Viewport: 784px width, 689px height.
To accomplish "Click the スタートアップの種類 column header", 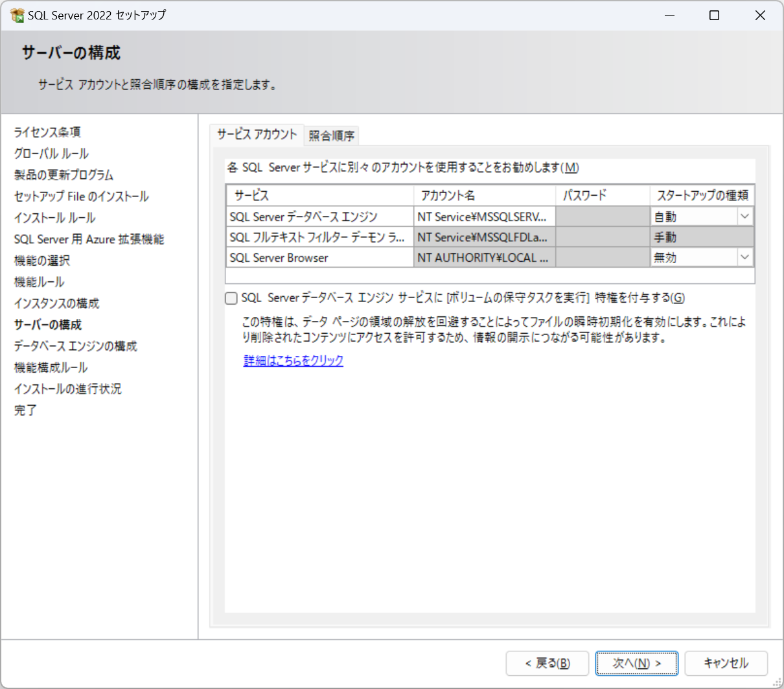I will 702,195.
